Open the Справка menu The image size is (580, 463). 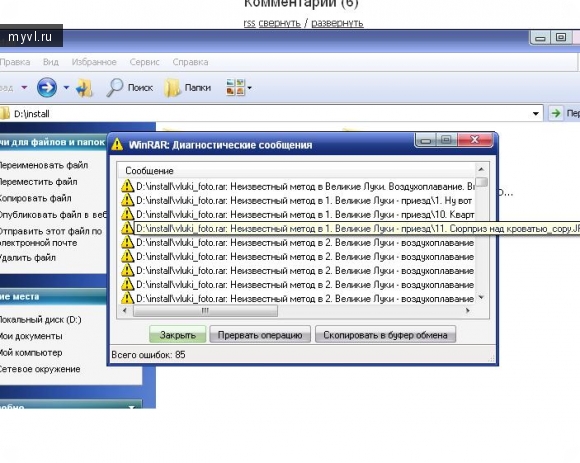(190, 62)
